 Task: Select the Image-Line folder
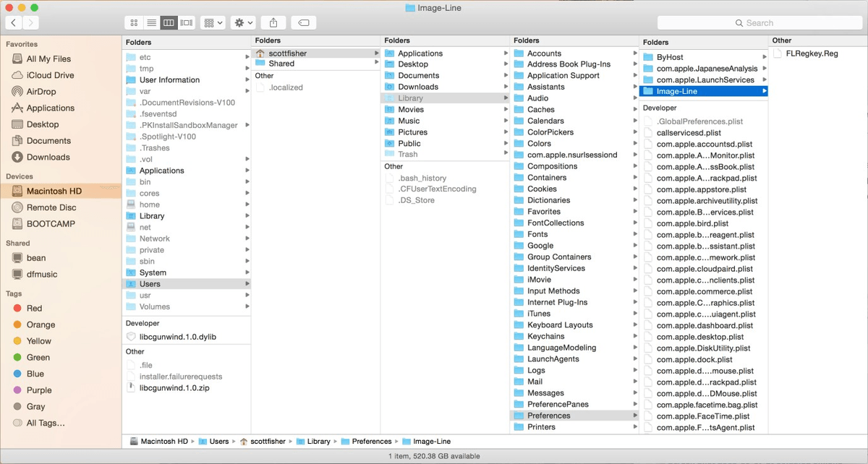tap(704, 91)
